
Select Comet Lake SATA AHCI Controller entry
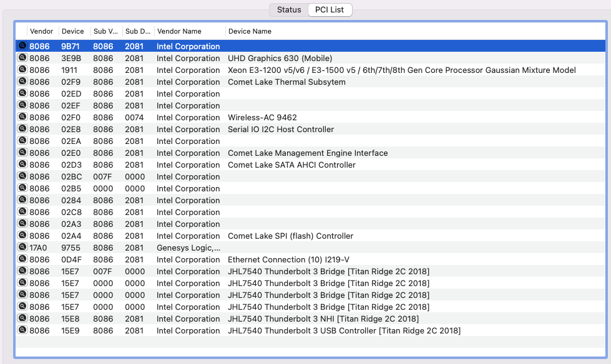point(291,165)
